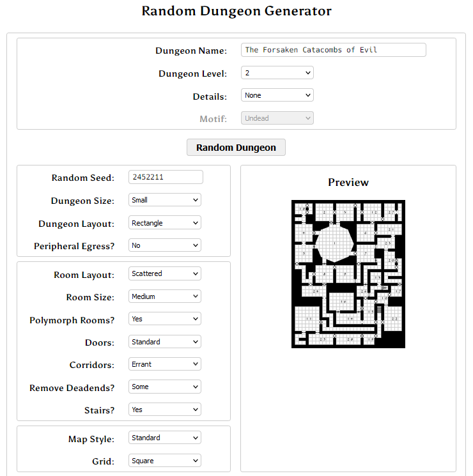Click the Random Dungeon button
Viewport: 473px width, 476px height.
point(236,148)
